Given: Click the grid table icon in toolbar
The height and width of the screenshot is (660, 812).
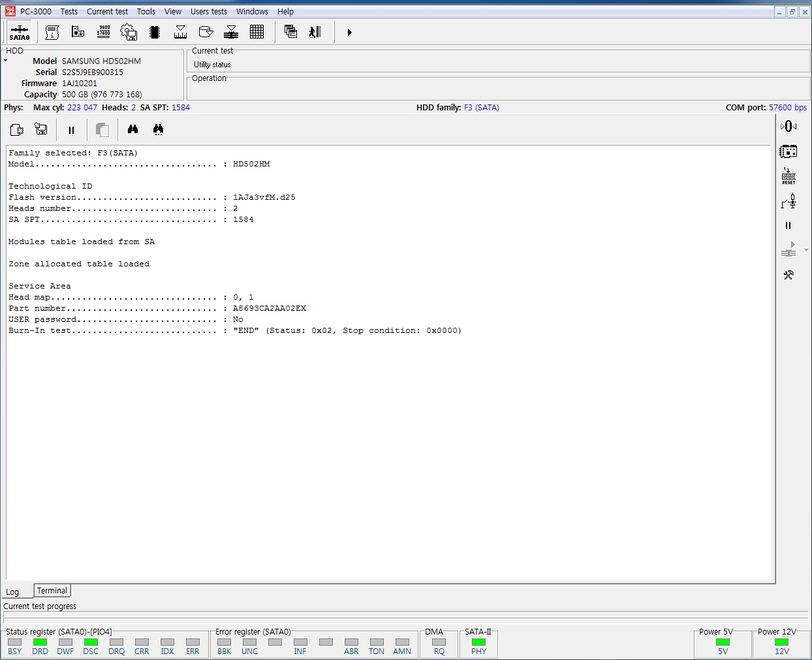Looking at the screenshot, I should pyautogui.click(x=257, y=32).
